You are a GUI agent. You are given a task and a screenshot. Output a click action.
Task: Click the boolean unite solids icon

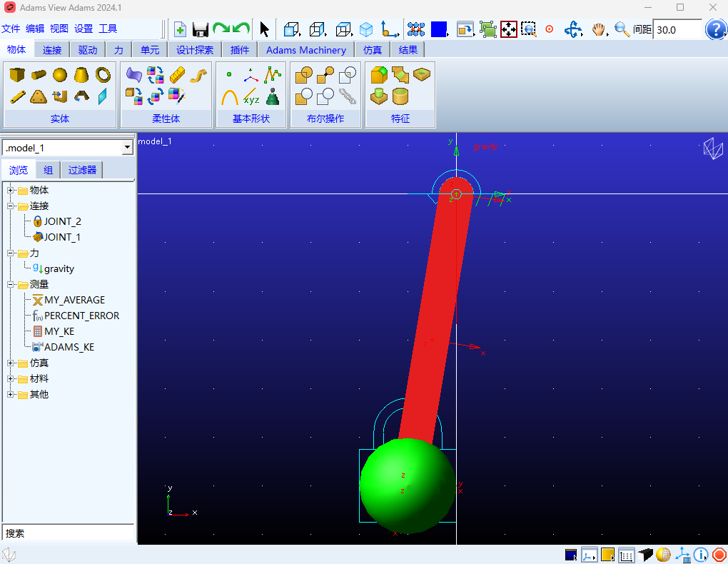(304, 74)
